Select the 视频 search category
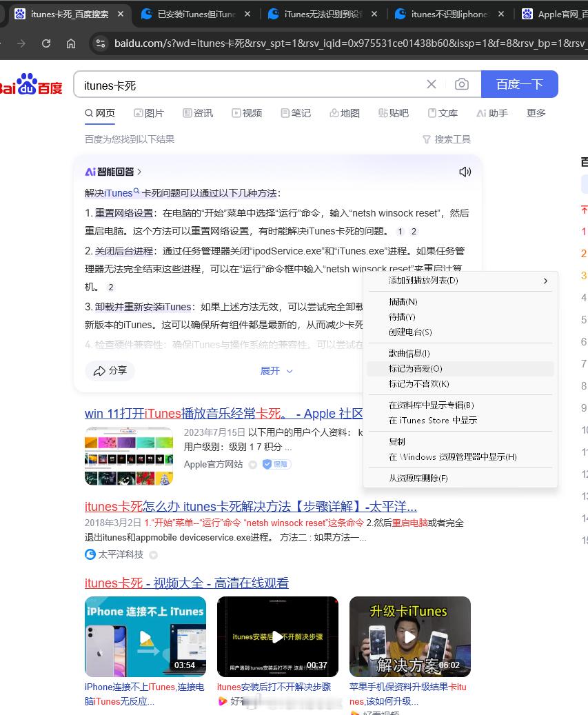The width and height of the screenshot is (588, 715). (x=247, y=113)
